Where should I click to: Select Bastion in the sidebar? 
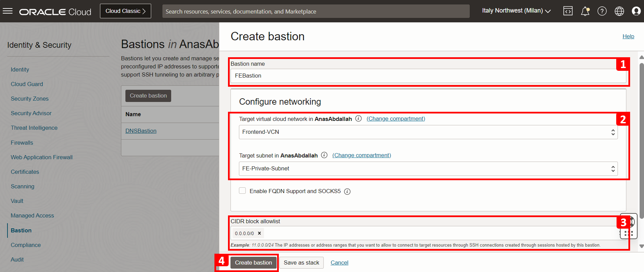[21, 230]
